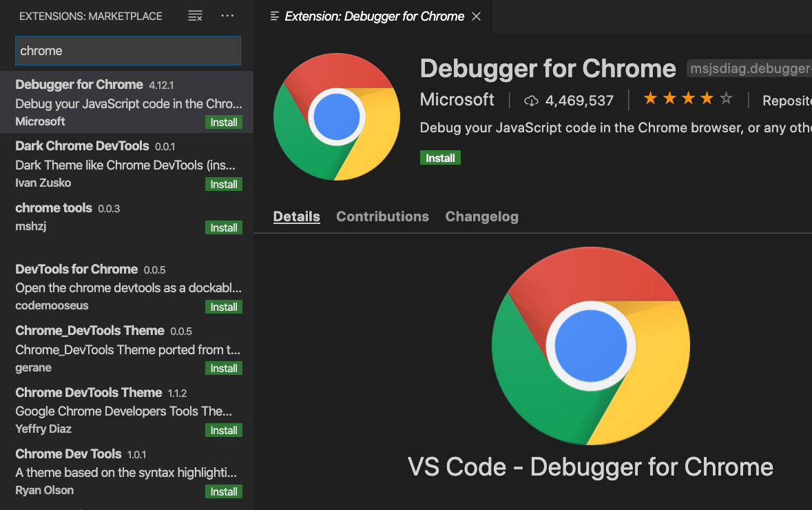This screenshot has height=510, width=812.
Task: Install the Debugger for Chrome extension
Action: (x=440, y=157)
